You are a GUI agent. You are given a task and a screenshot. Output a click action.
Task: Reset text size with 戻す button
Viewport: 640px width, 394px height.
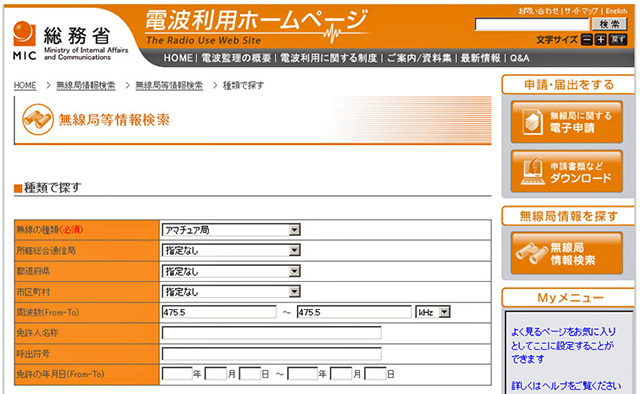618,40
